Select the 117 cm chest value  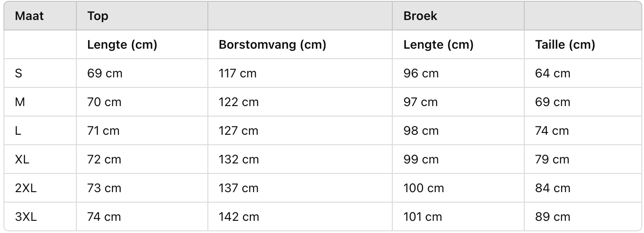(x=237, y=73)
